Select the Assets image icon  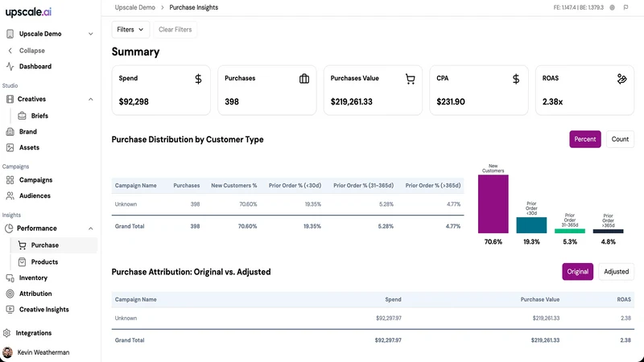10,147
